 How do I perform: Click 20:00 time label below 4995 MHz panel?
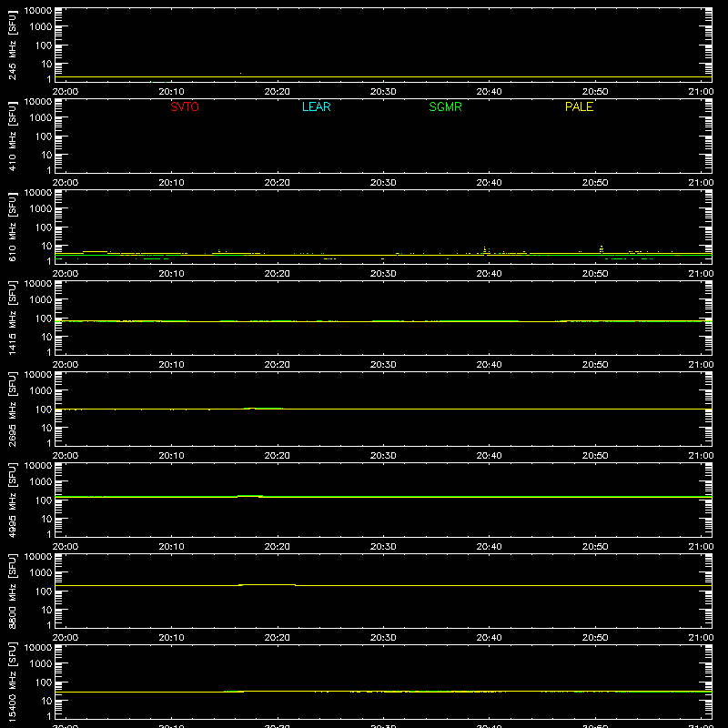(x=65, y=547)
